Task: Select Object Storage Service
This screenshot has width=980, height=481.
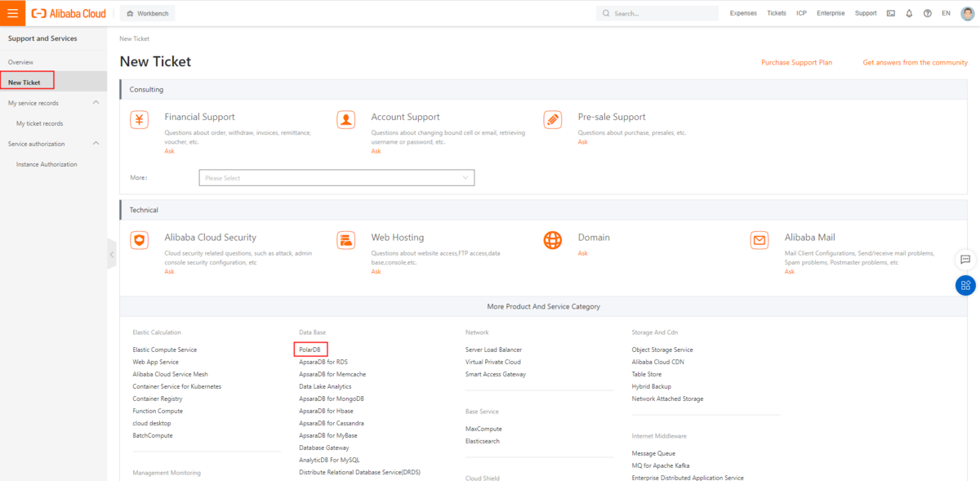Action: [662, 350]
